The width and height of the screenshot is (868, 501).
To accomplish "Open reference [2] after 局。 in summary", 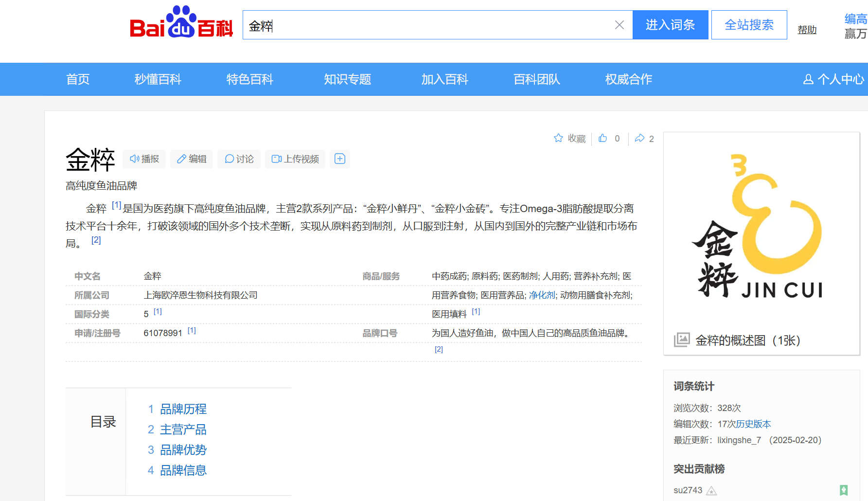I will tap(96, 240).
